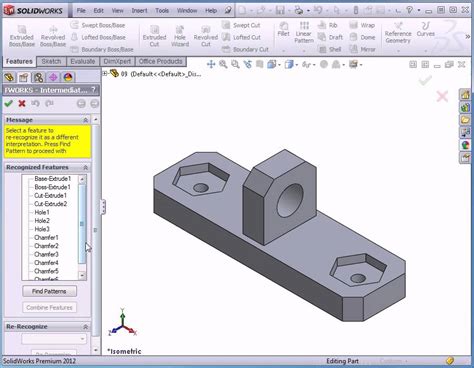Click the Combine Features button
This screenshot has height=368, width=474.
coord(49,307)
